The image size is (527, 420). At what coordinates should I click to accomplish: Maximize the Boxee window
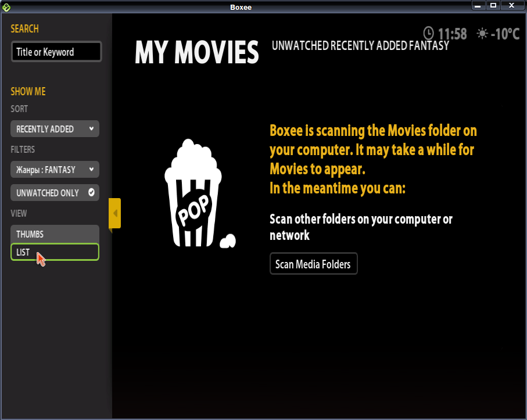click(x=493, y=5)
